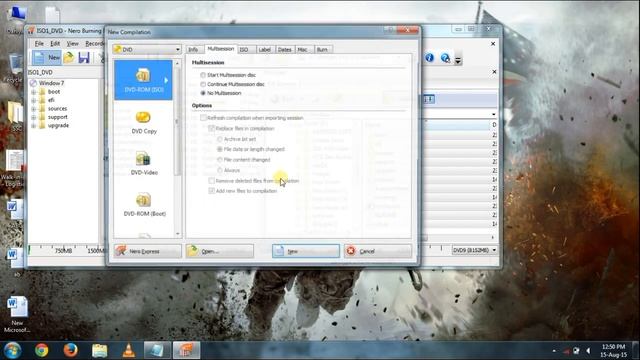This screenshot has height=360, width=640.
Task: Open the Recorder menu in Nero
Action: [x=94, y=43]
